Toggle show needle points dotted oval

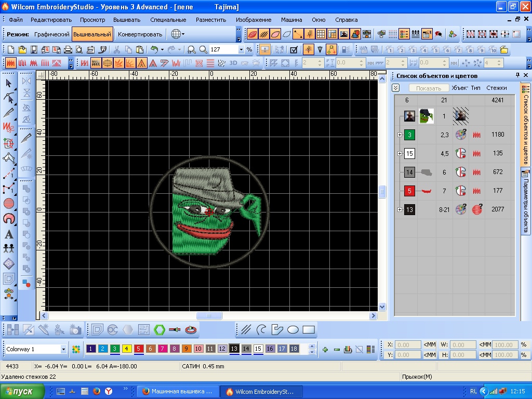coord(287,34)
